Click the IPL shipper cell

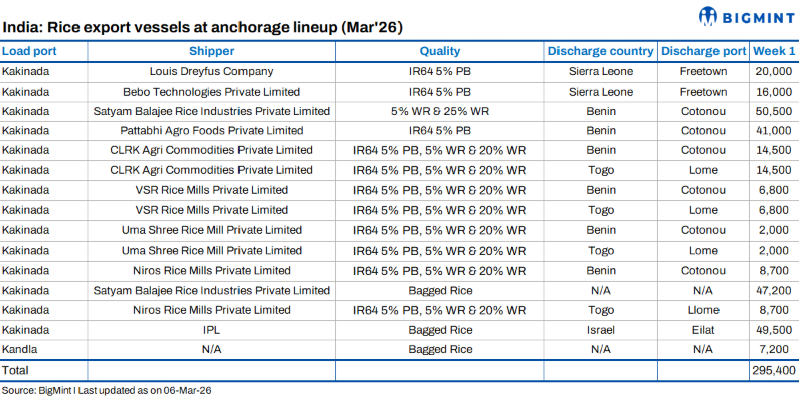coord(211,329)
